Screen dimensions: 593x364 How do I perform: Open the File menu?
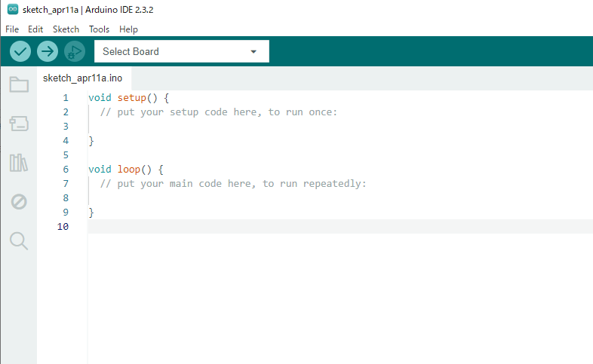(x=12, y=29)
